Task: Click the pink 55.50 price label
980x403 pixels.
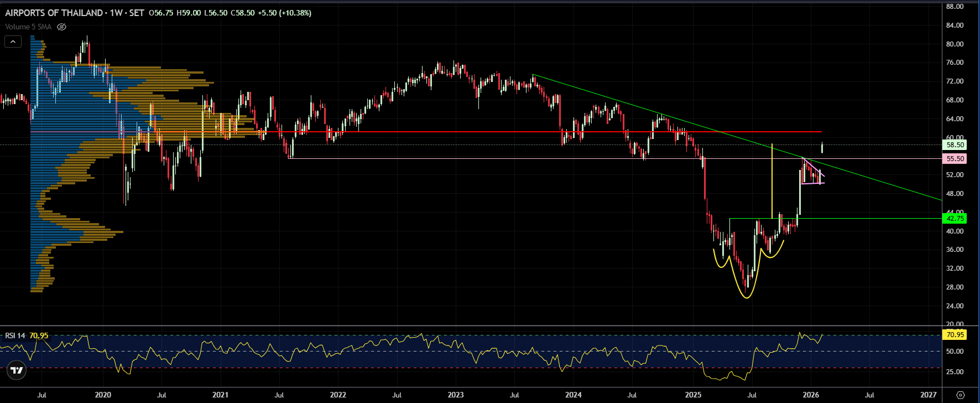Action: click(x=955, y=158)
